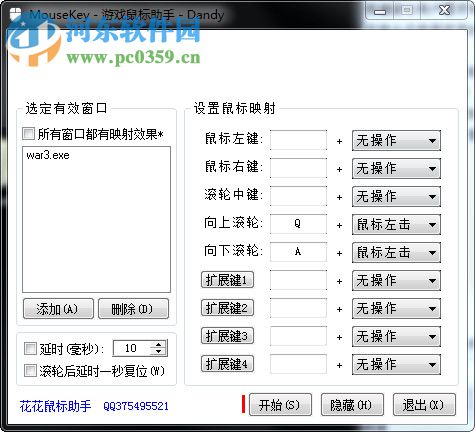Click the 扩展键1 button
475x432 pixels.
[227, 280]
